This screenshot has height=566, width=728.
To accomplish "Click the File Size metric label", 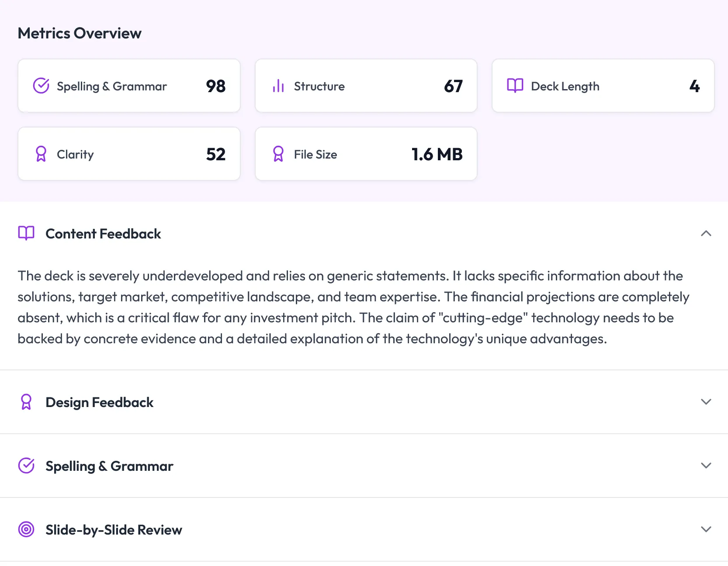I will [x=315, y=154].
